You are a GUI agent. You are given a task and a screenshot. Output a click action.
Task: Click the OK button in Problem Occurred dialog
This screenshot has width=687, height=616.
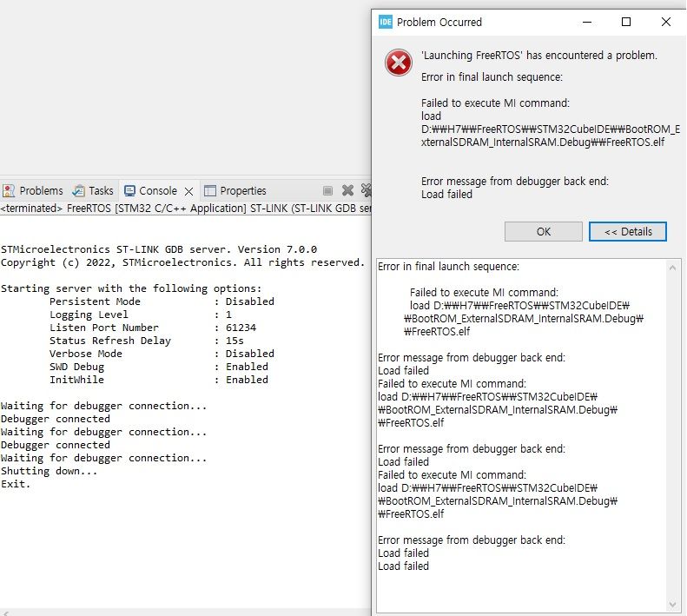[544, 231]
